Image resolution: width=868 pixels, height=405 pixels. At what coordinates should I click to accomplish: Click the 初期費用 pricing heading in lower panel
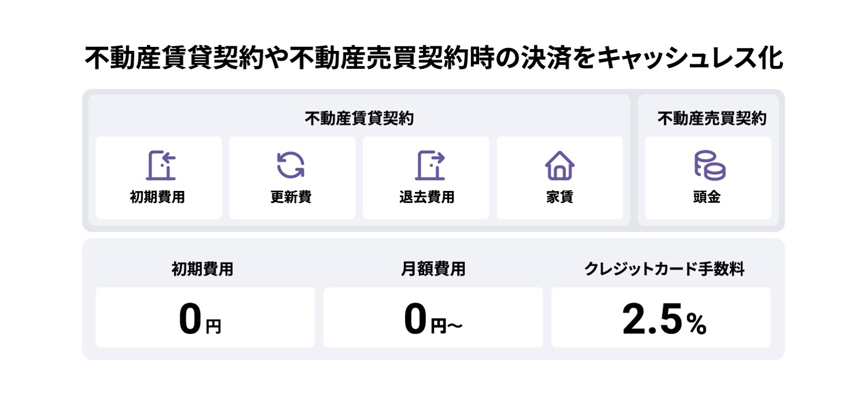tap(203, 269)
